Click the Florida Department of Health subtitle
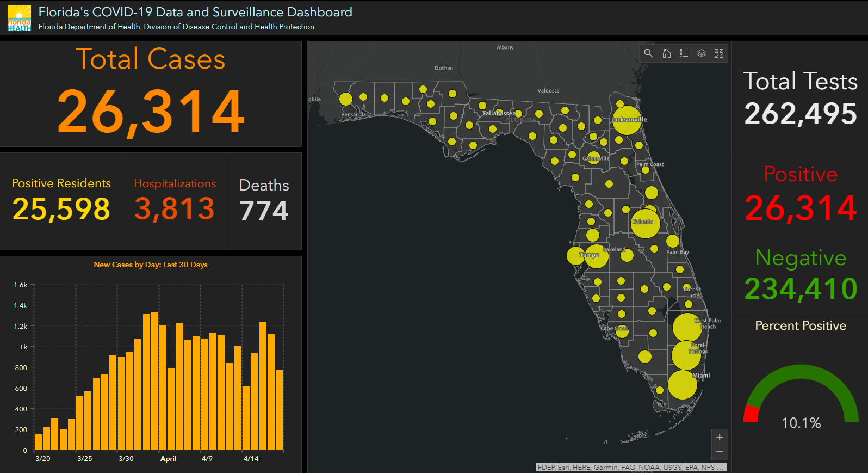The height and width of the screenshot is (473, 868). (176, 27)
